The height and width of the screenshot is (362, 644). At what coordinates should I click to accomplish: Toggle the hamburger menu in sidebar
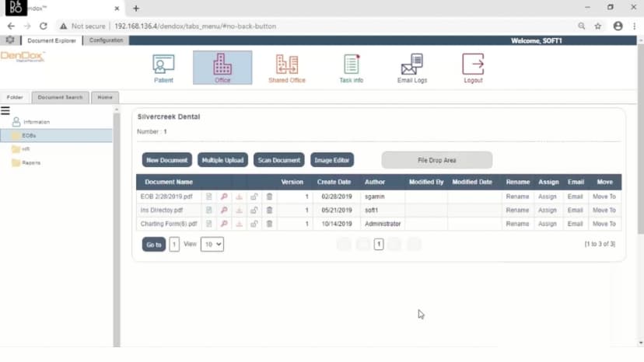5,110
